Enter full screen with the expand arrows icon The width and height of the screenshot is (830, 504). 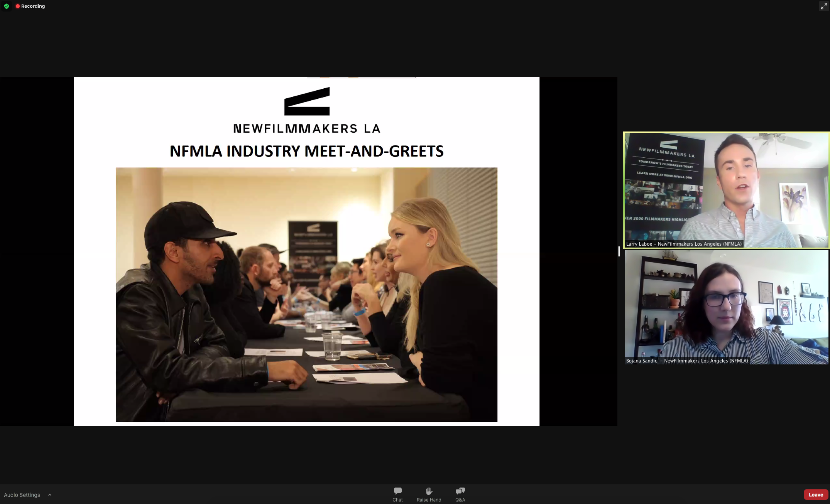pos(823,6)
